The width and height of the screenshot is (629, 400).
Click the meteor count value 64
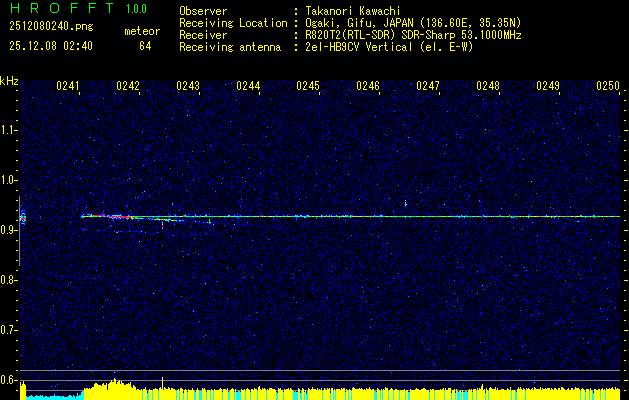click(x=145, y=46)
